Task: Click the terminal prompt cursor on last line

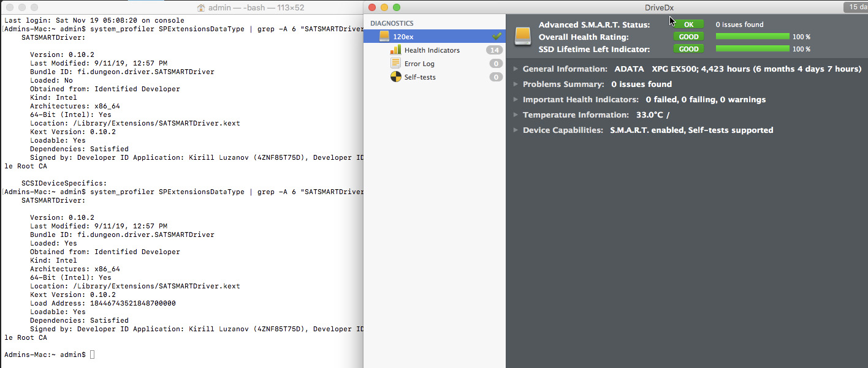Action: coord(93,355)
